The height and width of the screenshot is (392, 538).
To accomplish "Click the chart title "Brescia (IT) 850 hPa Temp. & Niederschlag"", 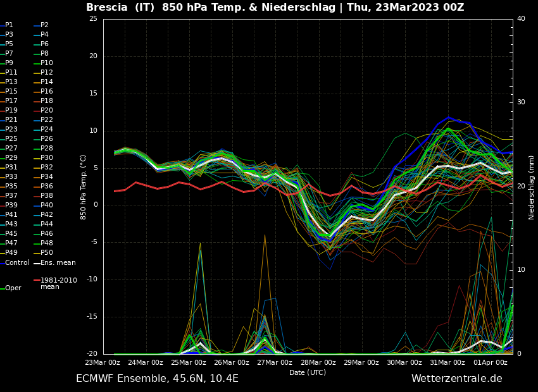I will coord(211,7).
